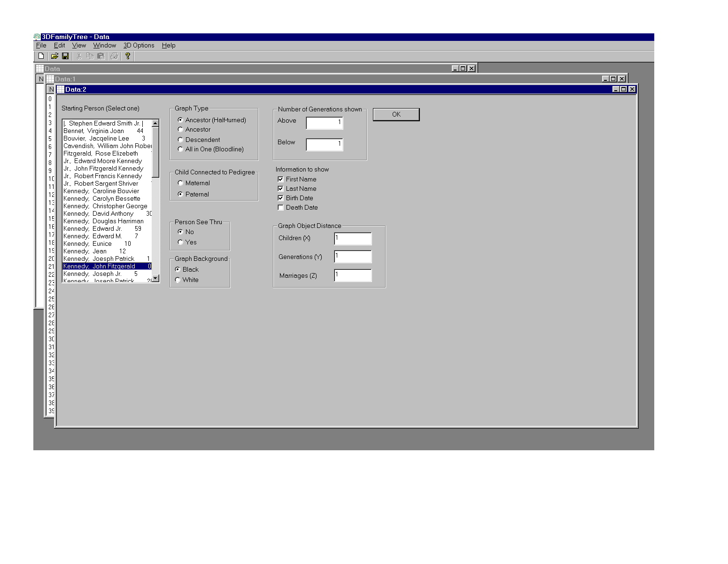
Task: Click the Paste clipboard toolbar icon
Action: pyautogui.click(x=101, y=56)
